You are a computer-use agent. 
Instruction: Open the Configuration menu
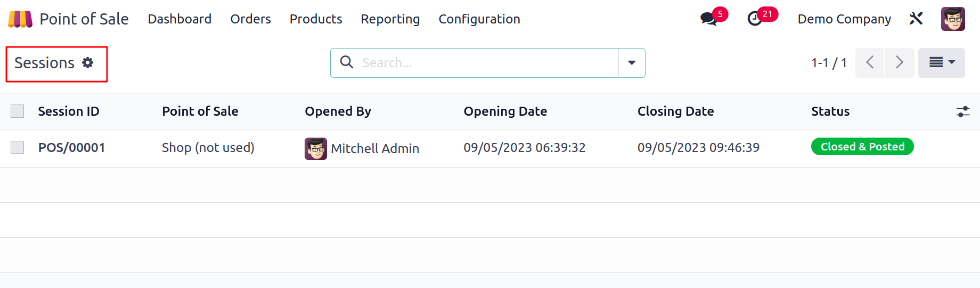point(479,19)
